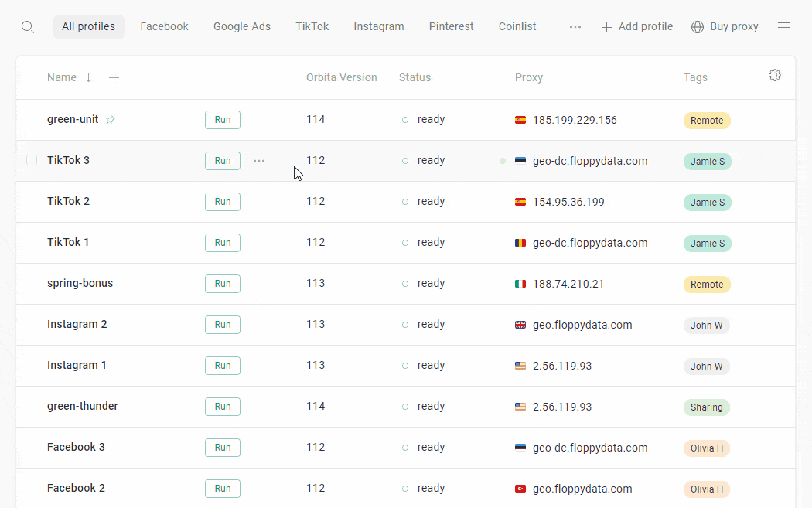Click the Status column header
This screenshot has height=508, width=812.
coord(415,77)
